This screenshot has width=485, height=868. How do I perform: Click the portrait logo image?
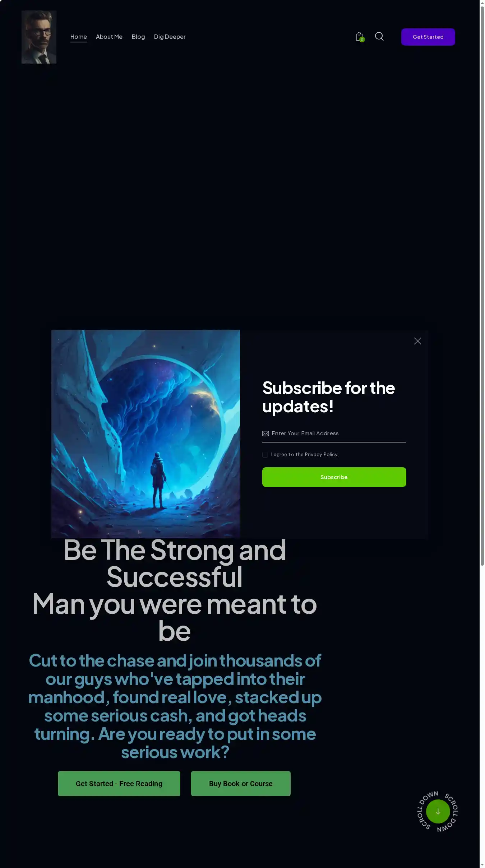pyautogui.click(x=39, y=37)
